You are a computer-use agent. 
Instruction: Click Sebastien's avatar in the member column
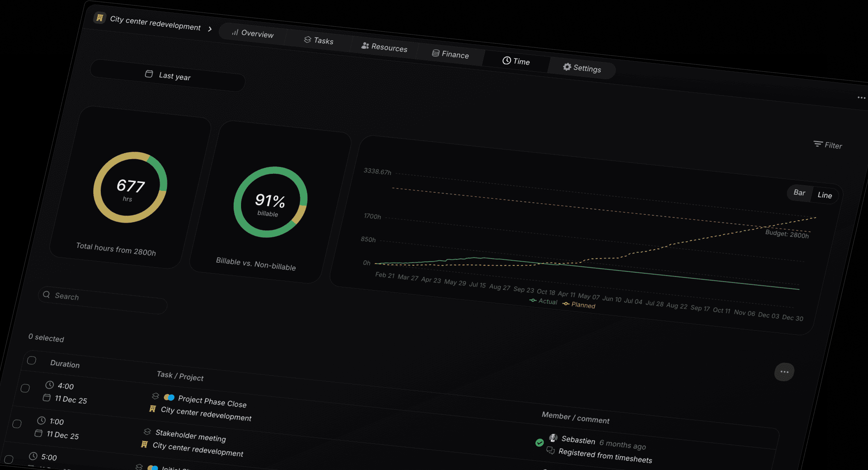553,437
